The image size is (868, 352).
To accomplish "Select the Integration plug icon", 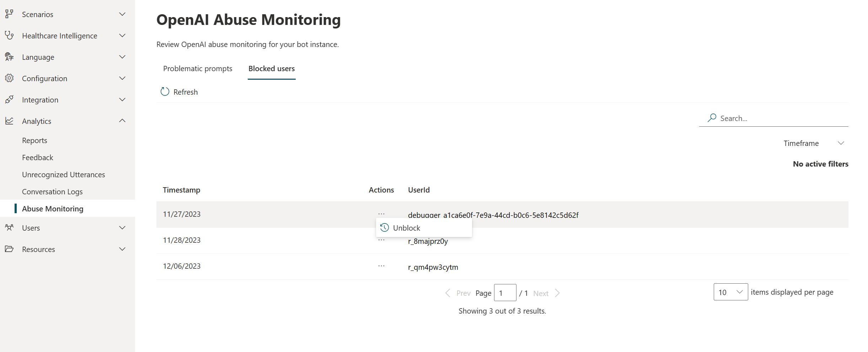I will click(9, 99).
